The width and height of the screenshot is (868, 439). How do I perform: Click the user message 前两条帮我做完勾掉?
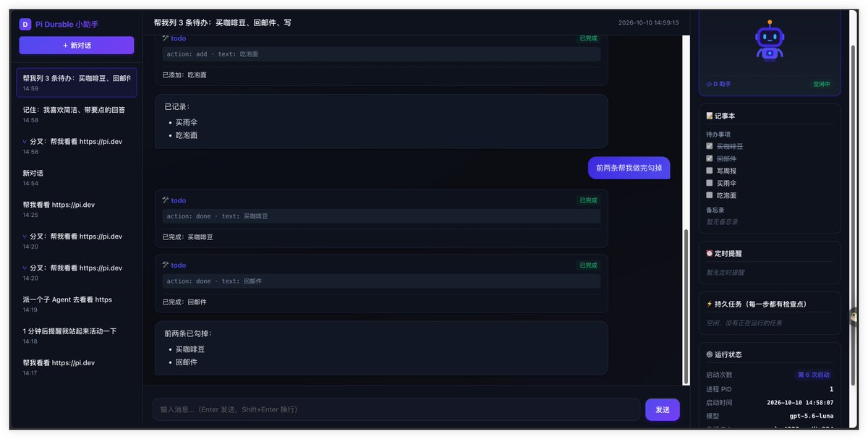(629, 168)
